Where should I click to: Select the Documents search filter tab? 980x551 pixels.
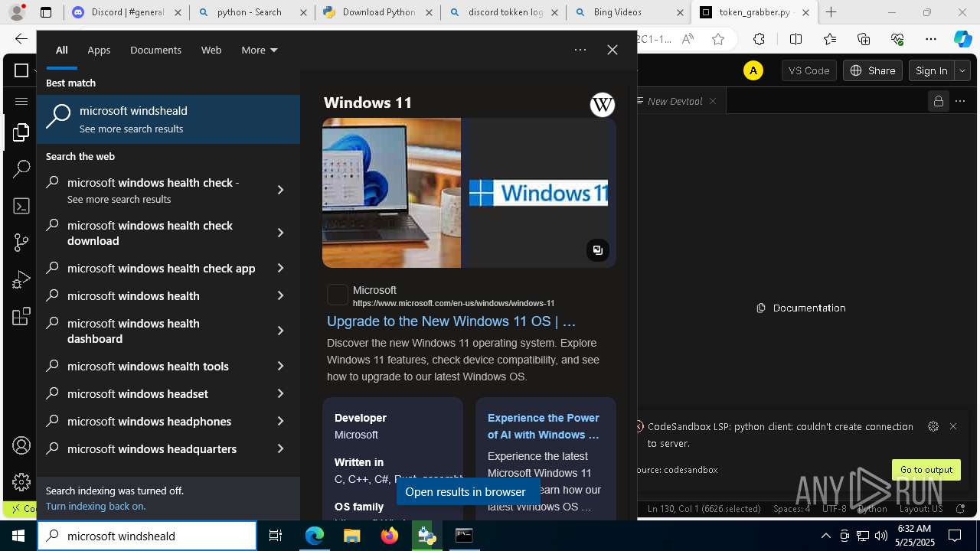155,50
